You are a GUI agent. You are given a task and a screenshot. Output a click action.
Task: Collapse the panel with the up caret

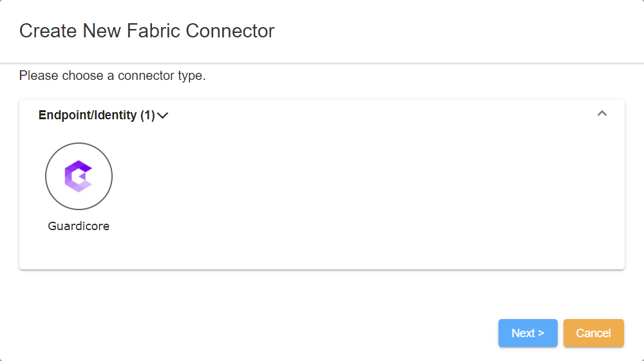pos(602,113)
